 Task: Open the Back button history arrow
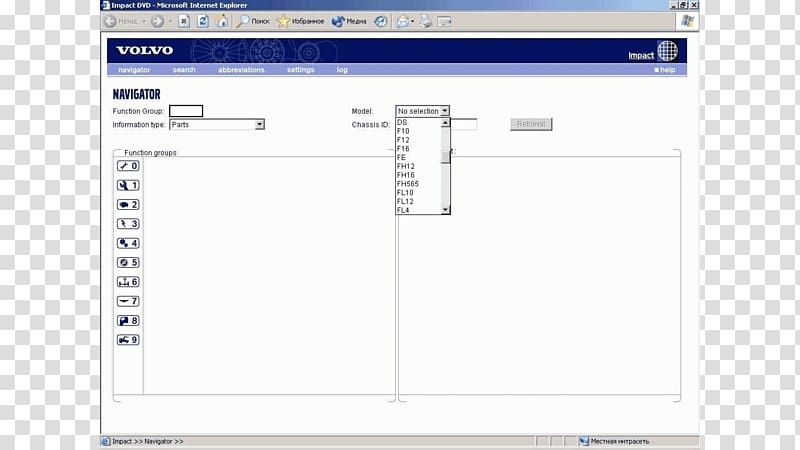pyautogui.click(x=144, y=21)
